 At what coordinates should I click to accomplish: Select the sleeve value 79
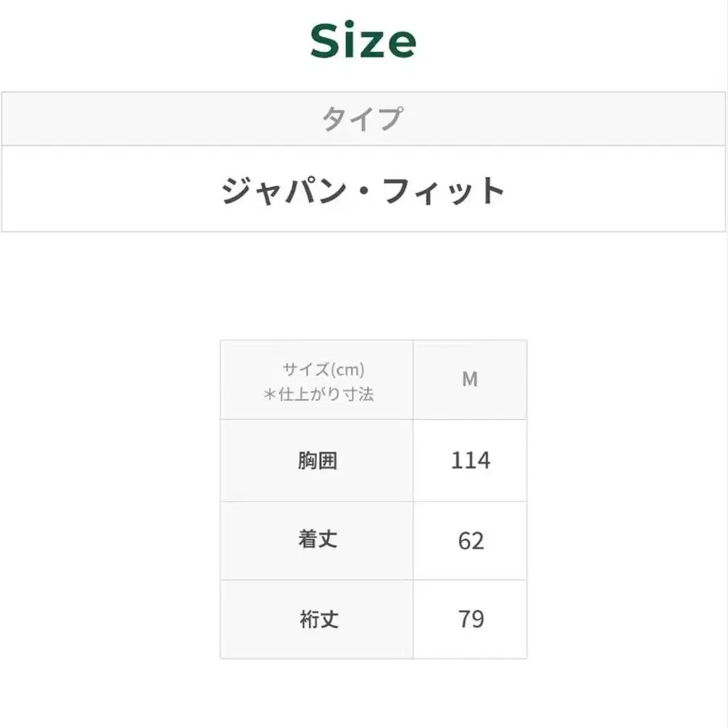pos(470,620)
